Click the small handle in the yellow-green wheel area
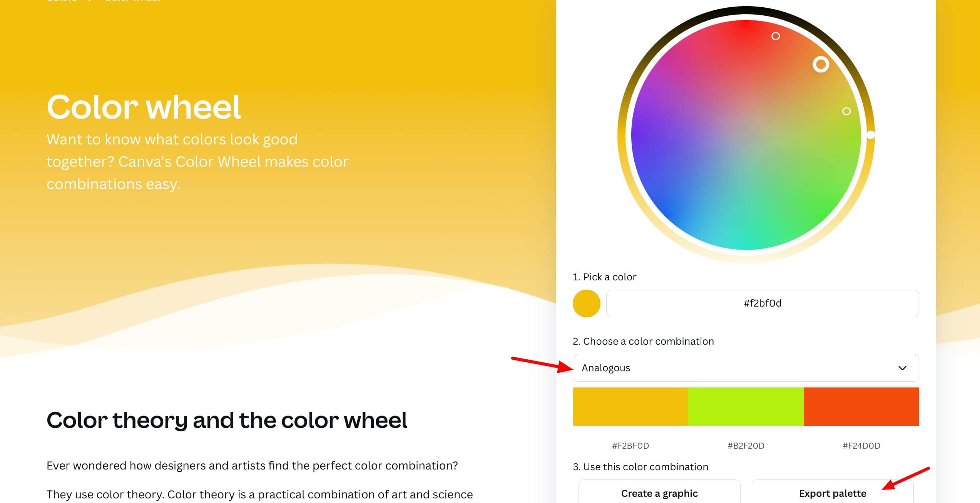 pyautogui.click(x=846, y=111)
